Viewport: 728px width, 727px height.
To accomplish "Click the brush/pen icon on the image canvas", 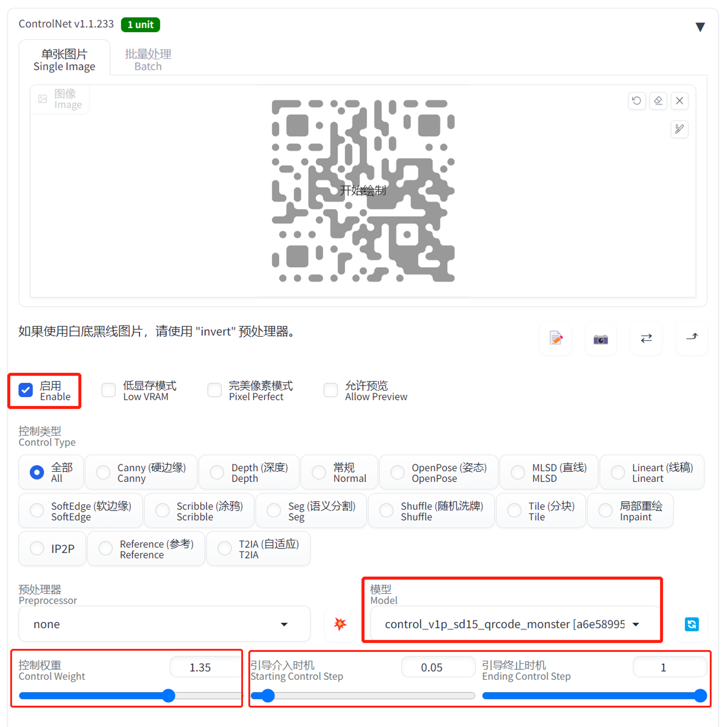I will 679,129.
